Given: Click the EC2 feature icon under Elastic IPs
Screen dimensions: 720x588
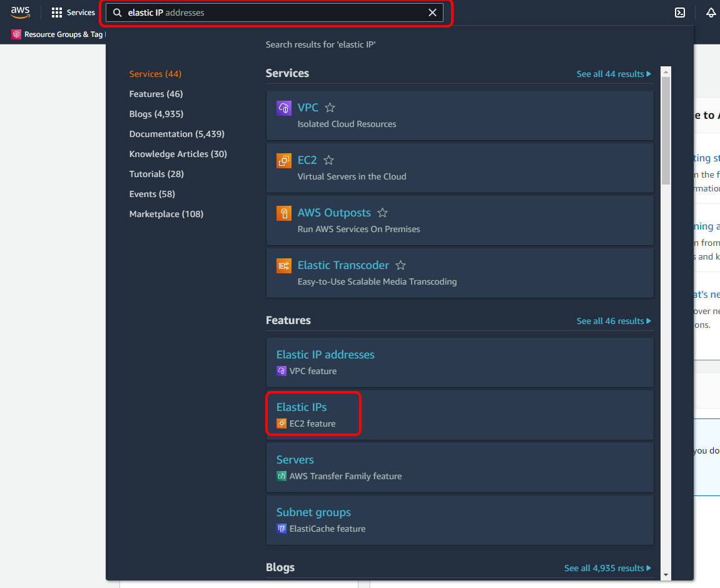Looking at the screenshot, I should (281, 423).
